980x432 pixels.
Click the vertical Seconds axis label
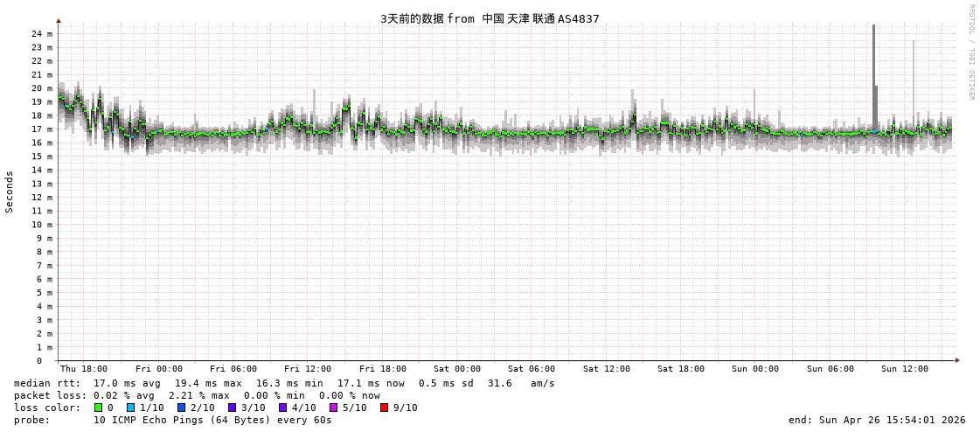(x=10, y=192)
